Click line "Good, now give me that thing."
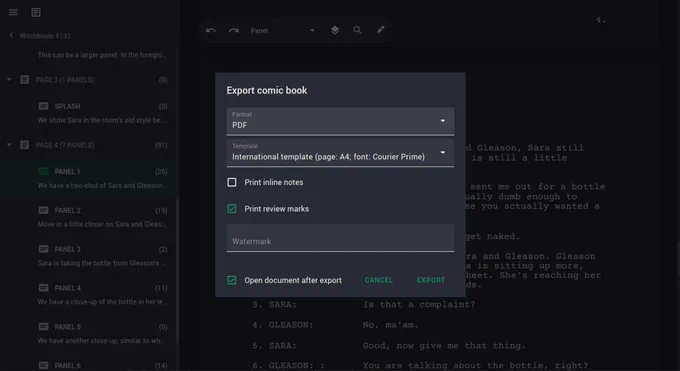The image size is (680, 371). (444, 345)
